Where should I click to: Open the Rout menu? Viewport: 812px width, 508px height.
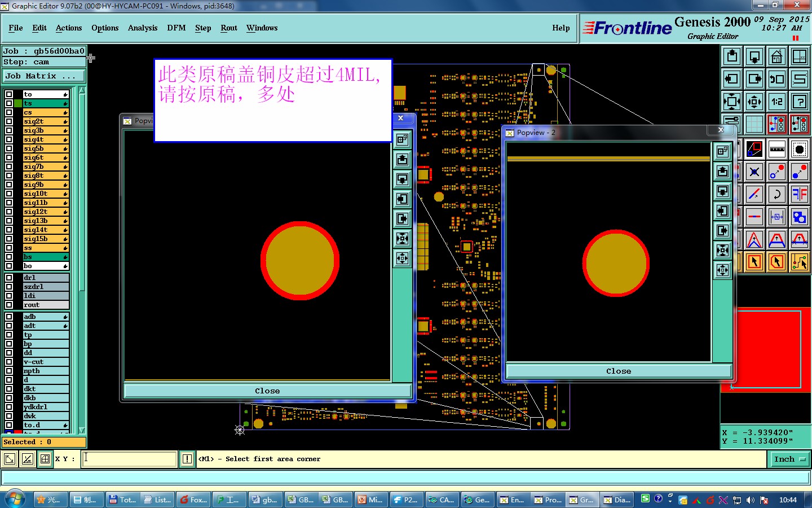pyautogui.click(x=229, y=28)
